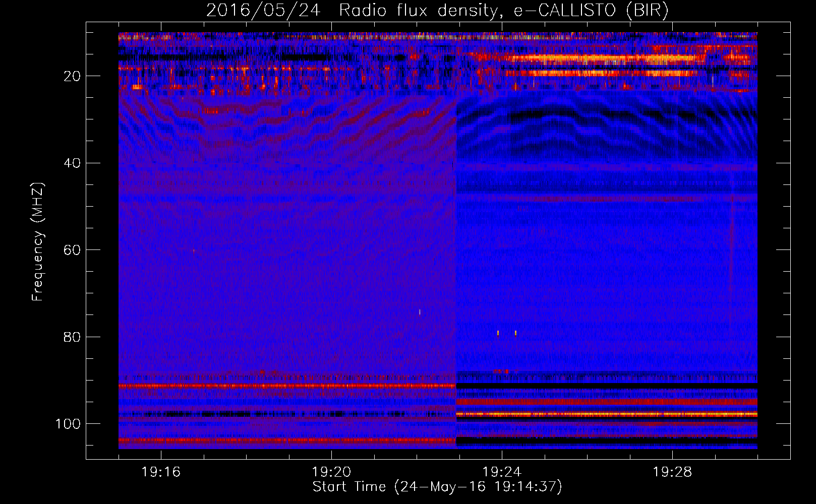Click the 100 frequency tick label
Viewport: 816px width, 504px height.
click(x=68, y=424)
